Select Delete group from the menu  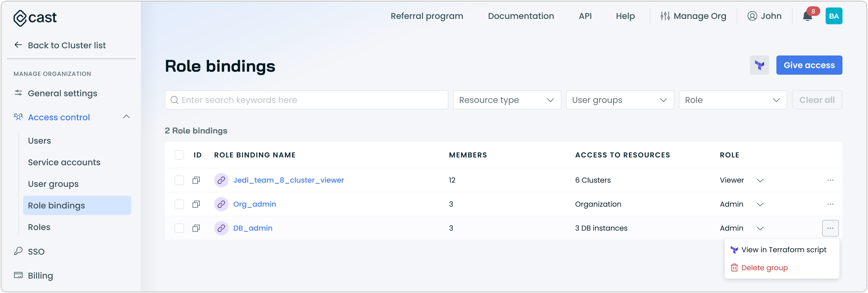click(x=764, y=268)
